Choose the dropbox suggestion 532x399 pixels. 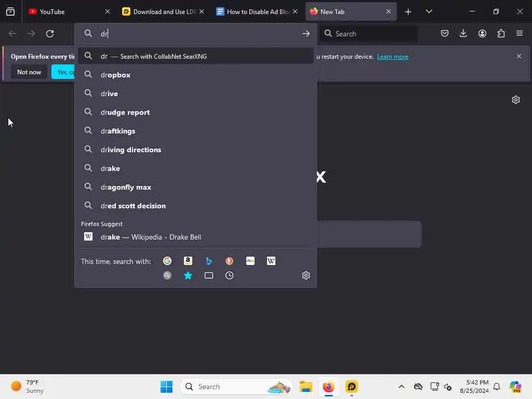click(195, 75)
